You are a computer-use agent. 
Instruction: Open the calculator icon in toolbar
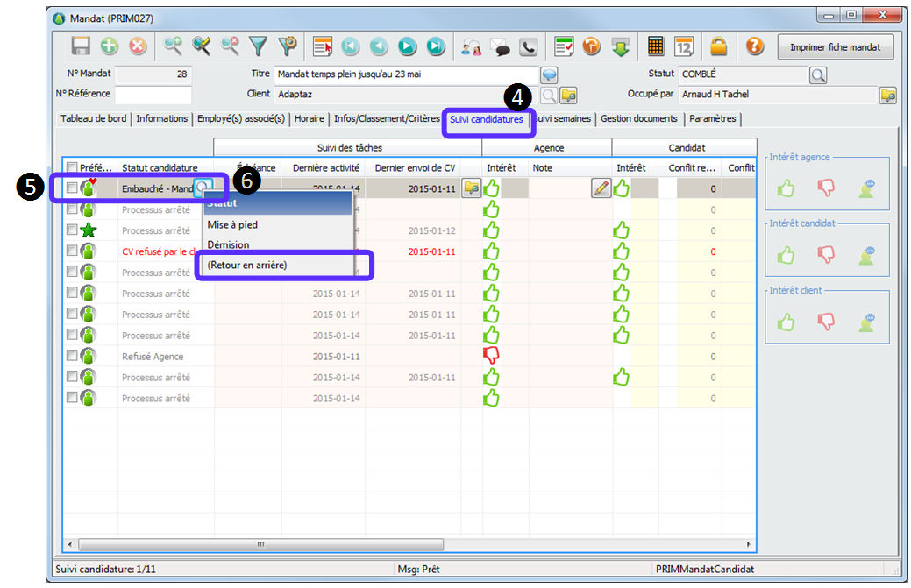coord(656,46)
